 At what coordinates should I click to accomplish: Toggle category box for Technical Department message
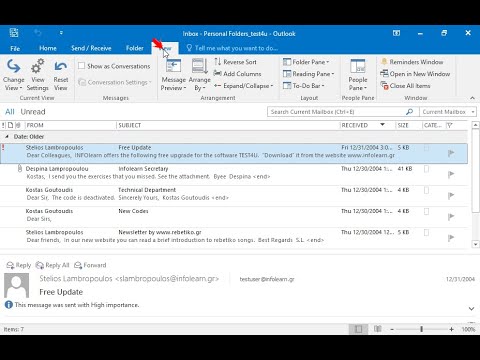(x=426, y=190)
